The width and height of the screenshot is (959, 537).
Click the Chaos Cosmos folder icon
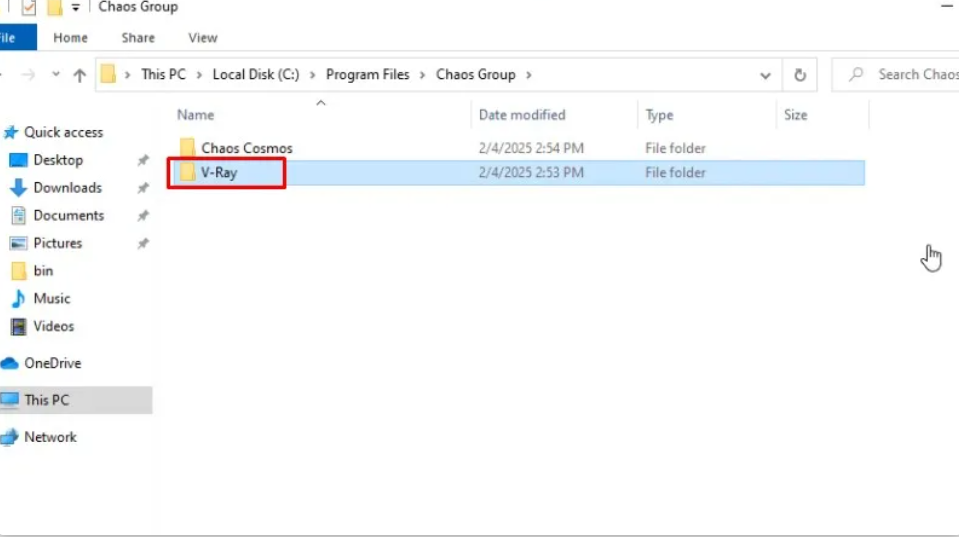point(187,148)
